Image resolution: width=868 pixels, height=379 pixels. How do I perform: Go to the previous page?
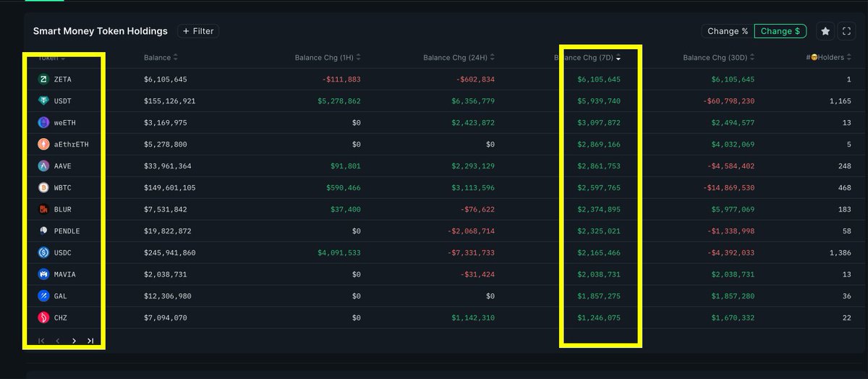click(58, 341)
